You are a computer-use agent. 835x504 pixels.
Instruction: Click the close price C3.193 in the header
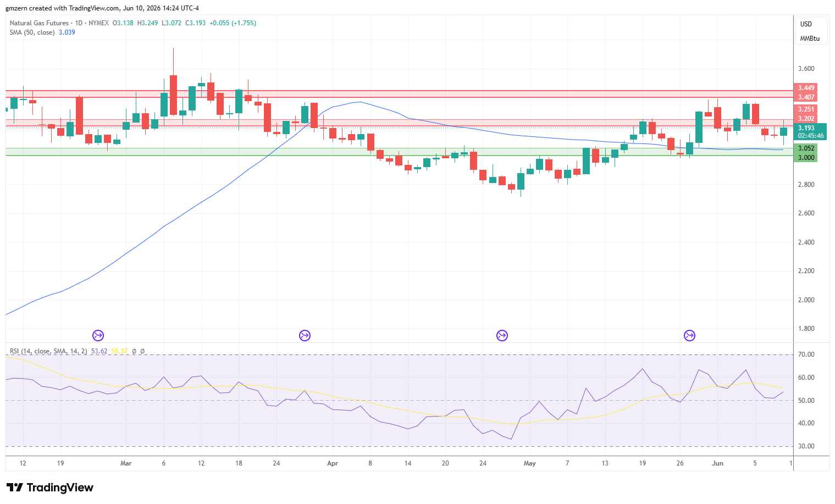point(196,23)
